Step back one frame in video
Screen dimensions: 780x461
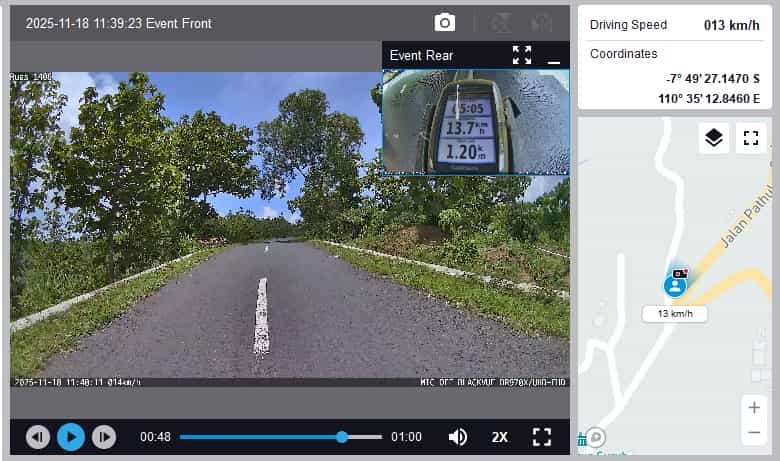tap(38, 437)
